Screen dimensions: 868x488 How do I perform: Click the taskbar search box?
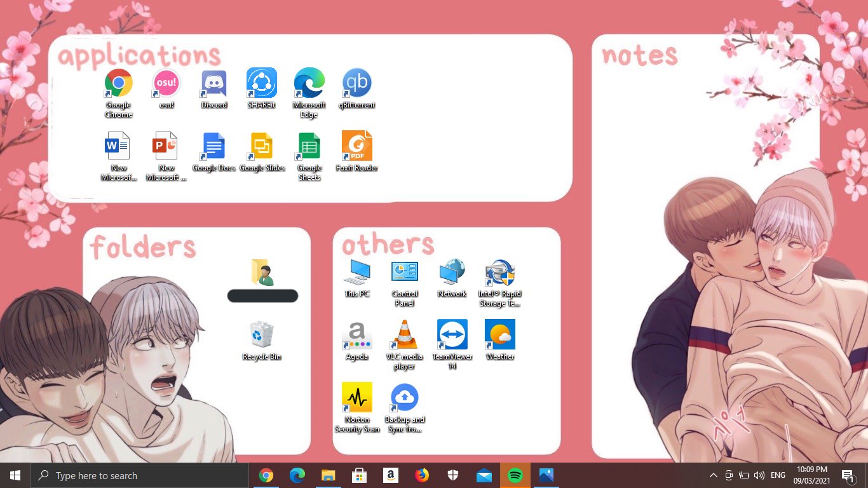coord(140,475)
